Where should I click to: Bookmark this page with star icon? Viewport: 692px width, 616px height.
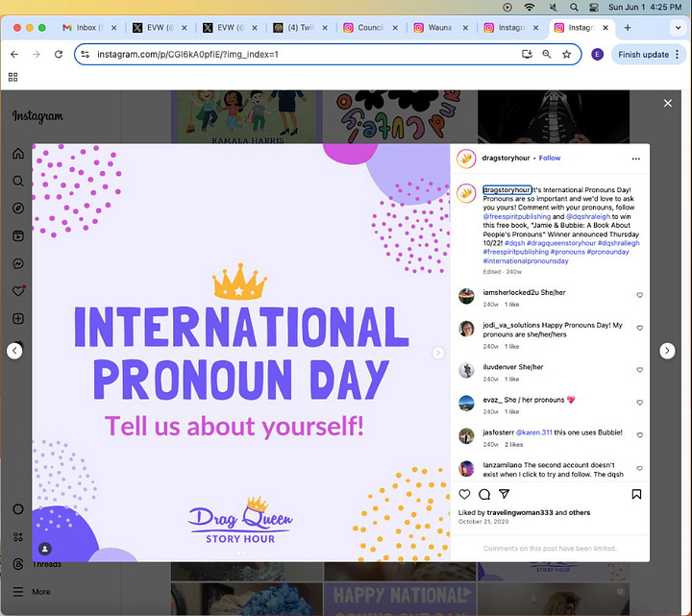[566, 54]
